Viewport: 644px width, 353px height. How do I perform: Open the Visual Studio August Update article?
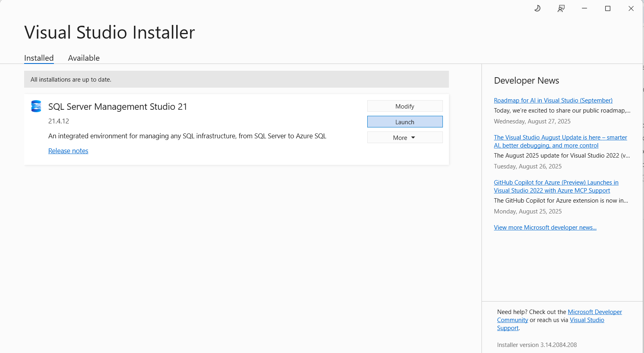pos(560,142)
